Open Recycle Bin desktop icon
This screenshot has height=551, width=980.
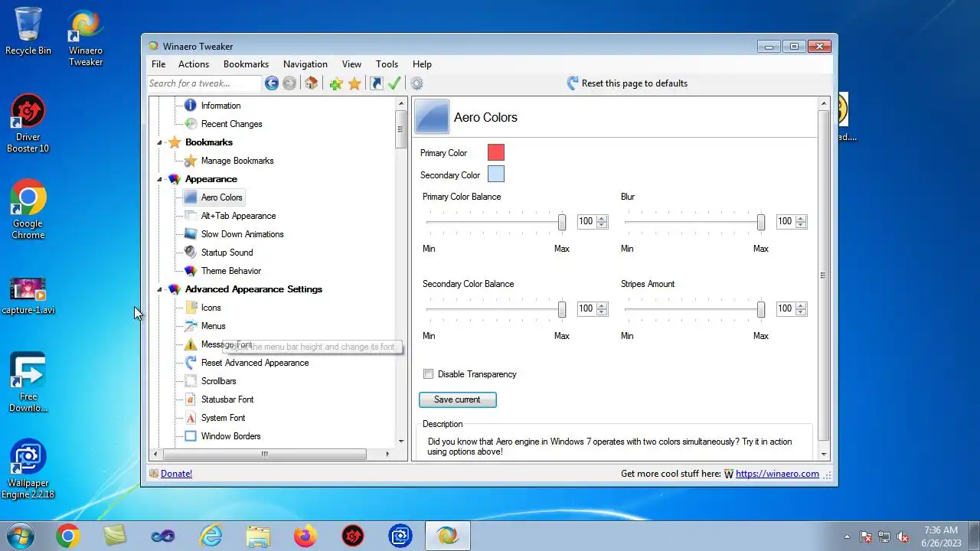(x=28, y=32)
